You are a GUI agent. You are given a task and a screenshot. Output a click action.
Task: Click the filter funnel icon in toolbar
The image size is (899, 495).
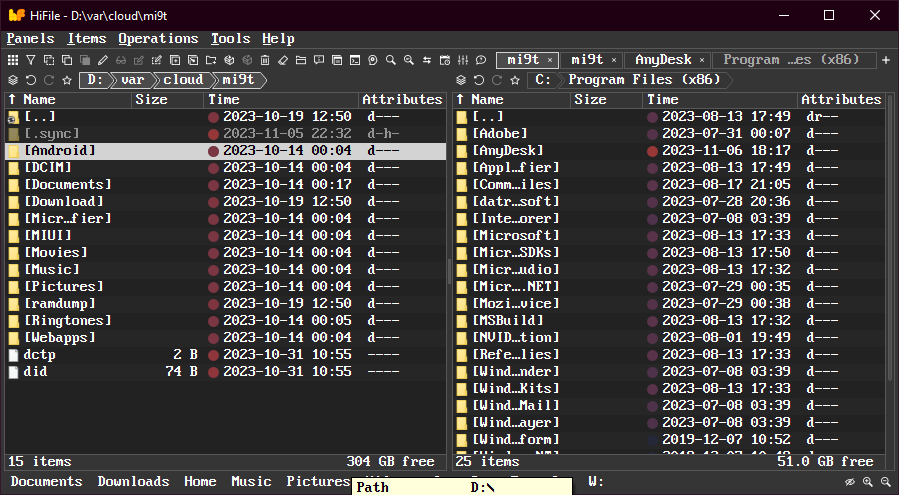pos(31,60)
